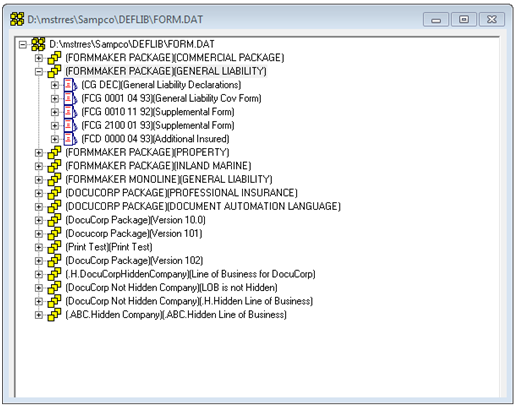Screen dimensions: 518x407
Task: Select the D:\mstrres\Sampco\DEFLIB\FORM.DAT root label
Action: tap(132, 44)
